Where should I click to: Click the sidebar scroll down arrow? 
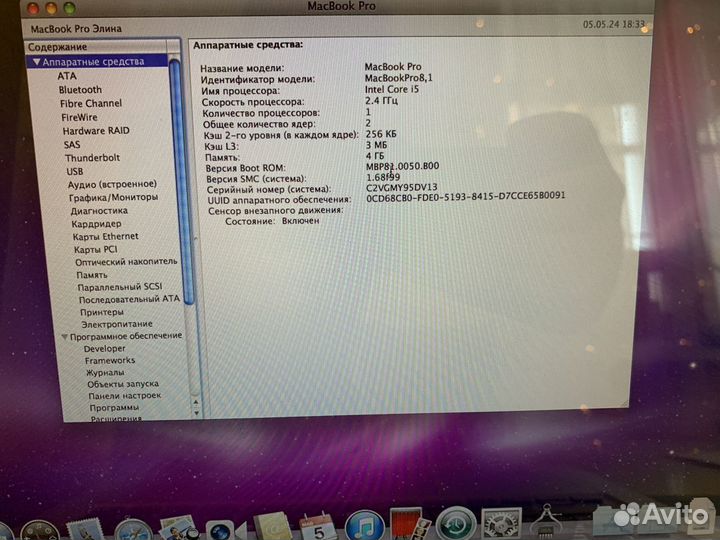pos(197,413)
